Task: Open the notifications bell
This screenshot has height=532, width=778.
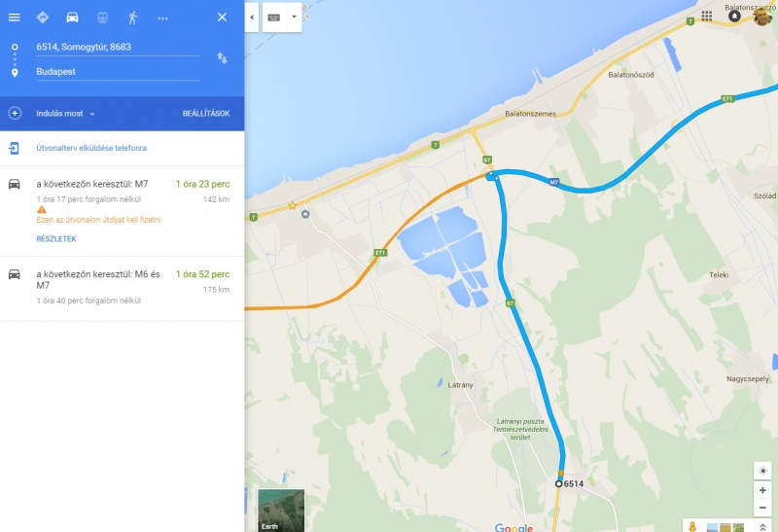Action: (x=734, y=17)
